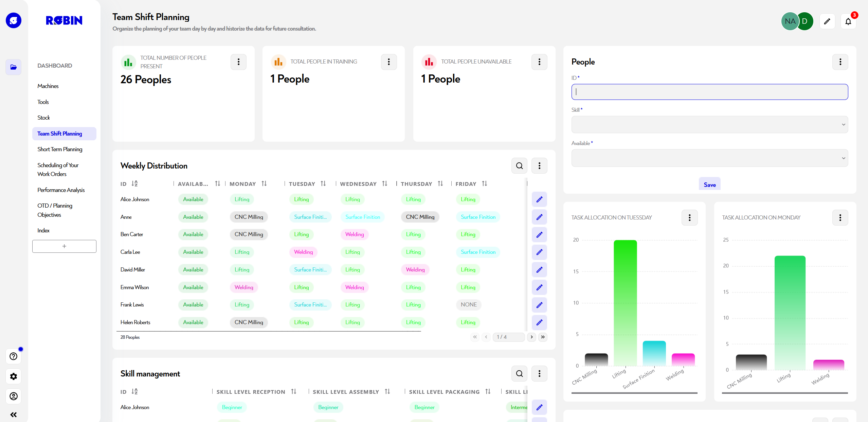Click the folder icon in left rail
This screenshot has width=868, height=422.
tap(14, 67)
